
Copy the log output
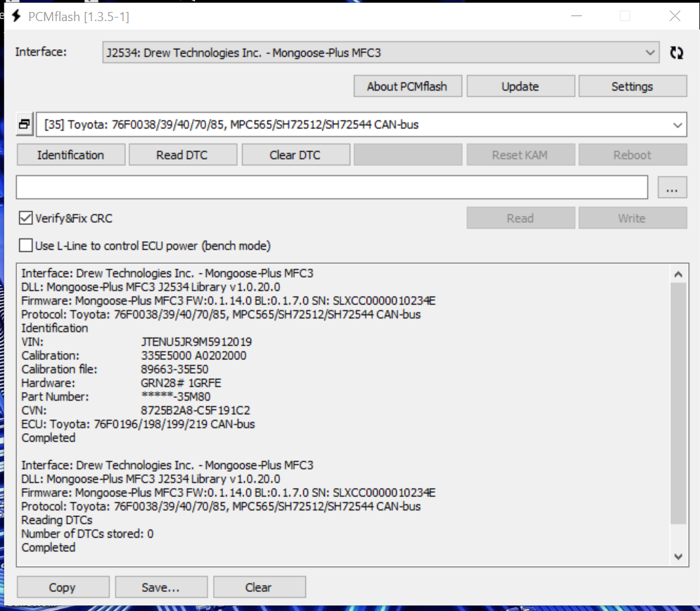63,587
